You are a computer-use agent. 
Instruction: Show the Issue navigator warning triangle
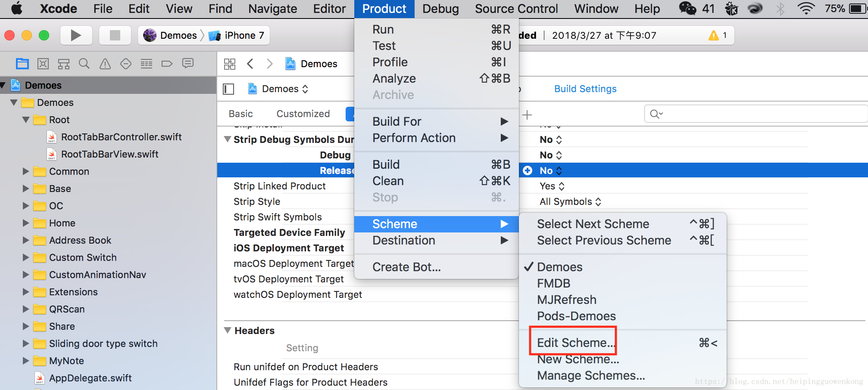point(105,63)
